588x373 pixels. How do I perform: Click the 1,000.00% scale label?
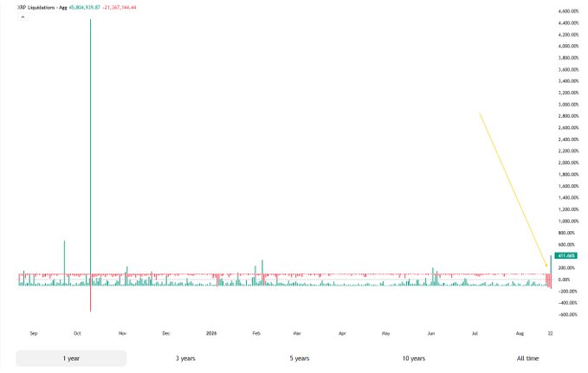pyautogui.click(x=568, y=222)
